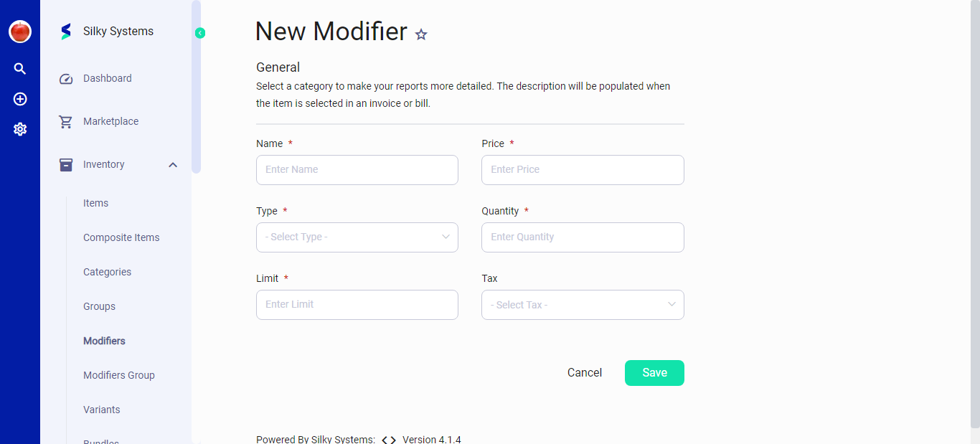980x444 pixels.
Task: Click the Inventory box icon
Action: (66, 164)
